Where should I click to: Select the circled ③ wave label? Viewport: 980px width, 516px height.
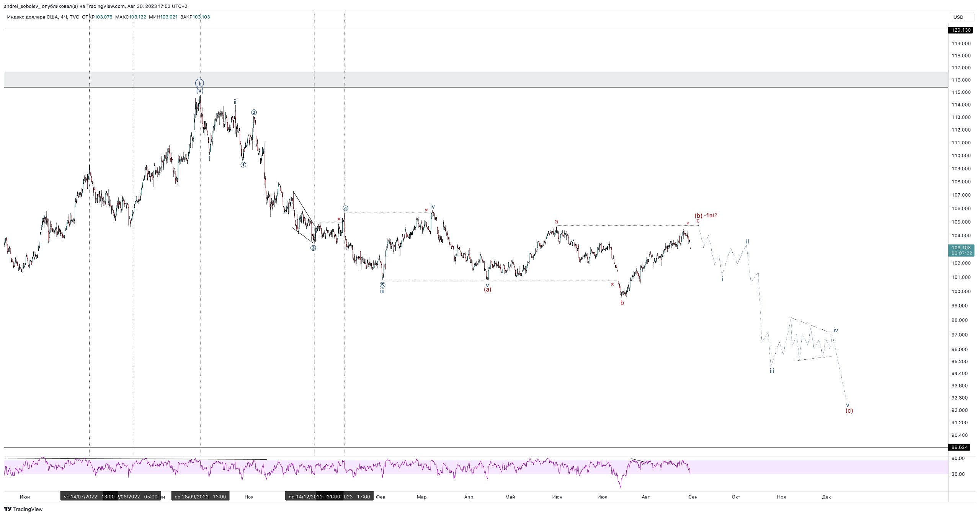313,248
